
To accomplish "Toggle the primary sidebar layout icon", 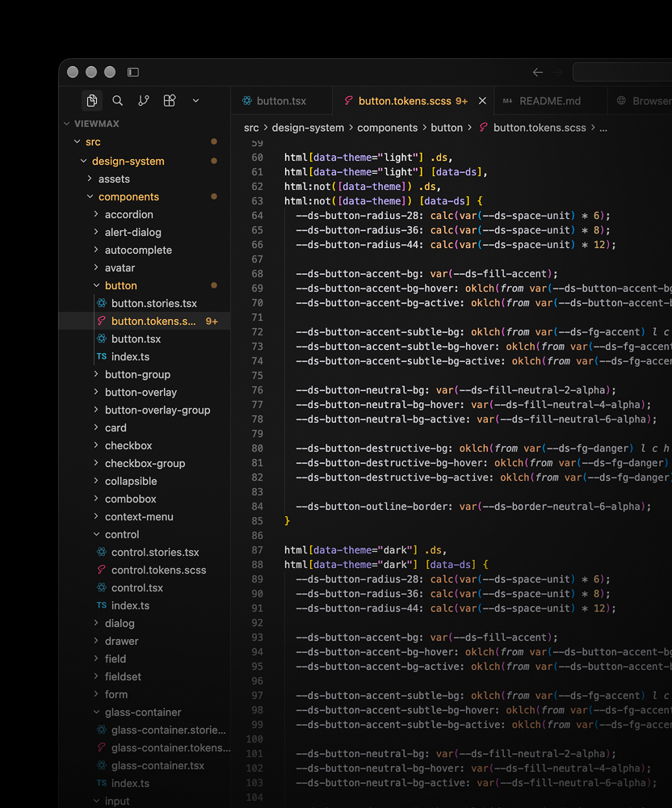I will 132,72.
